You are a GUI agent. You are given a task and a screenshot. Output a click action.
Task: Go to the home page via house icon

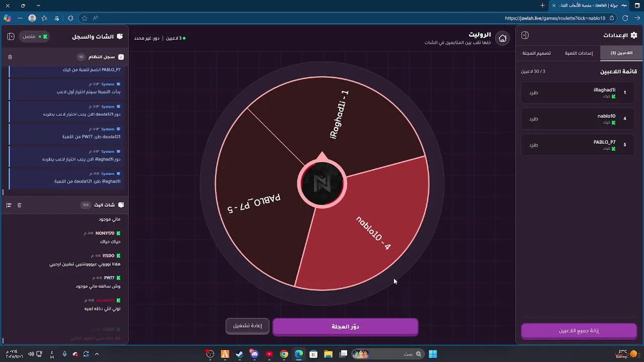coord(502,38)
